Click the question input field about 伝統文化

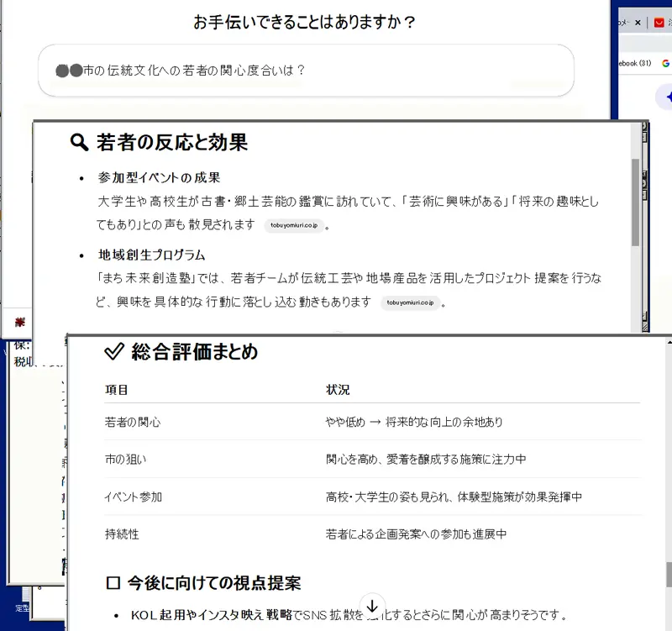pos(306,71)
